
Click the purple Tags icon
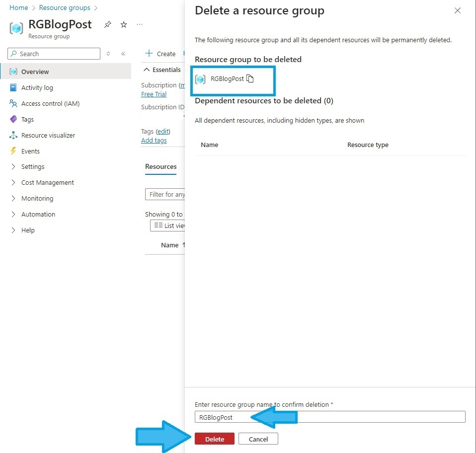point(13,119)
